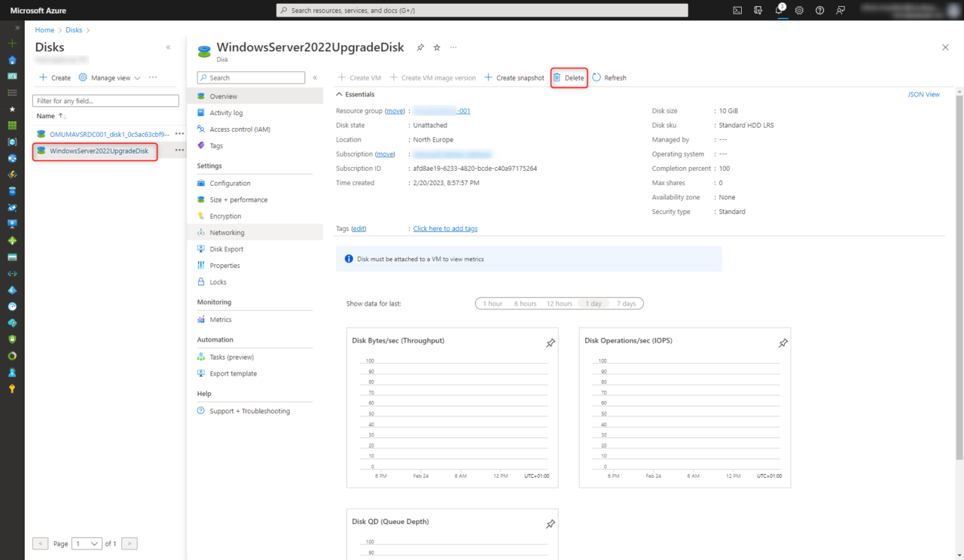This screenshot has height=560, width=964.
Task: Open the Help question mark icon
Action: click(x=819, y=11)
